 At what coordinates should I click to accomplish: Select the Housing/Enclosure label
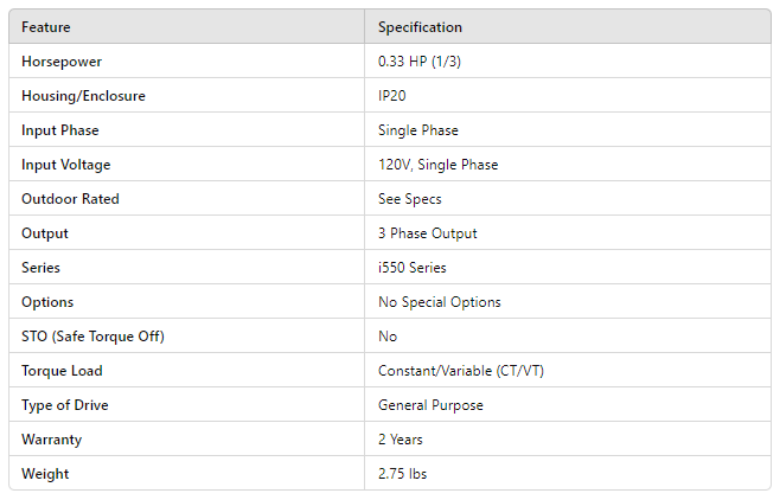point(83,96)
